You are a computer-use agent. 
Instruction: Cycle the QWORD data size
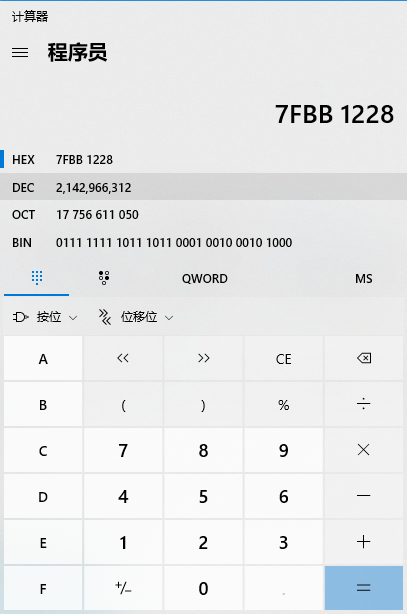coord(204,279)
